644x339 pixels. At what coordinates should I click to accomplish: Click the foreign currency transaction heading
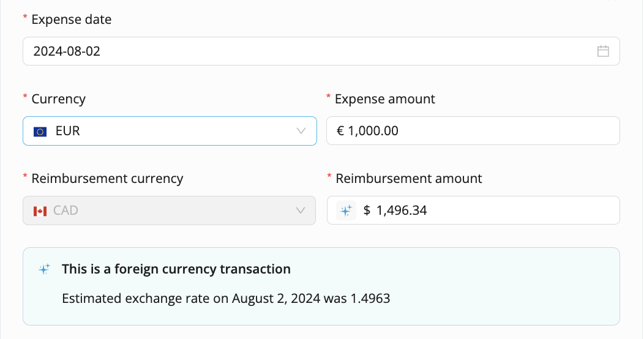point(176,269)
